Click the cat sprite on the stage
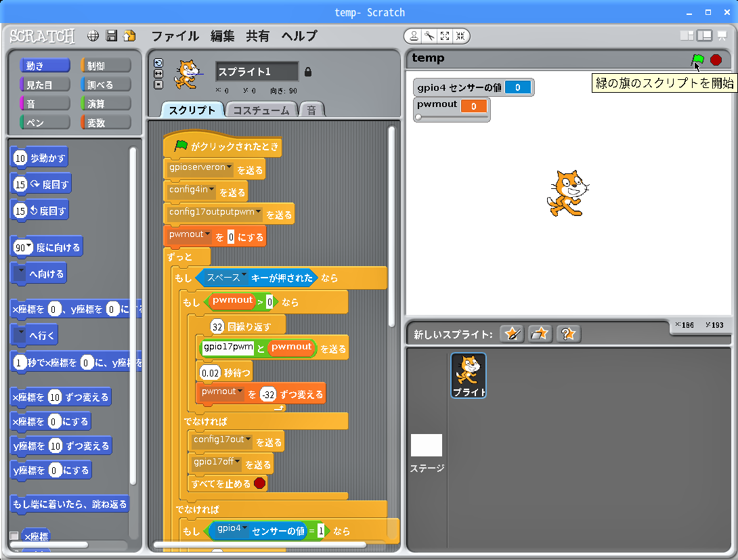The height and width of the screenshot is (560, 738). 567,193
